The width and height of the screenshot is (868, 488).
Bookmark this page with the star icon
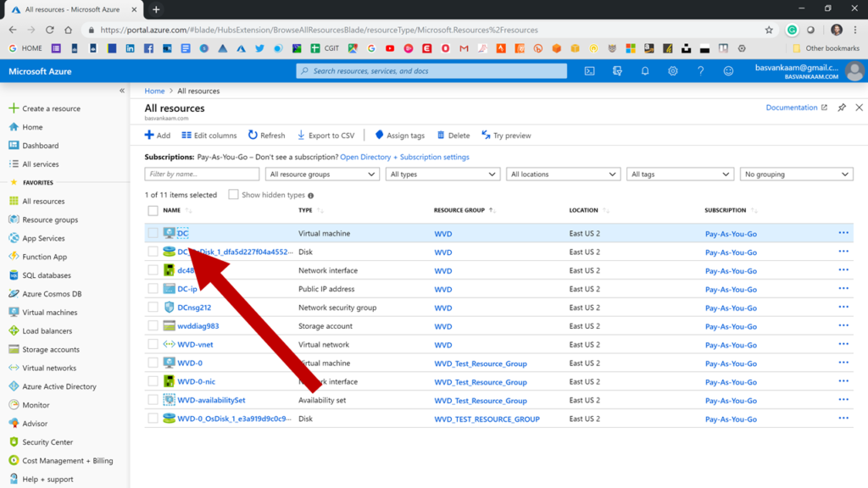pos(769,30)
